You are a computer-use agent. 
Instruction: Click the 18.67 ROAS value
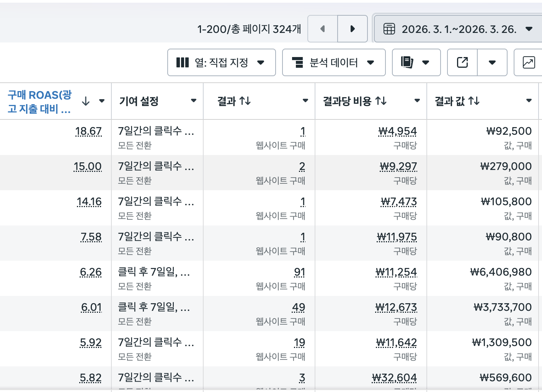pyautogui.click(x=88, y=131)
